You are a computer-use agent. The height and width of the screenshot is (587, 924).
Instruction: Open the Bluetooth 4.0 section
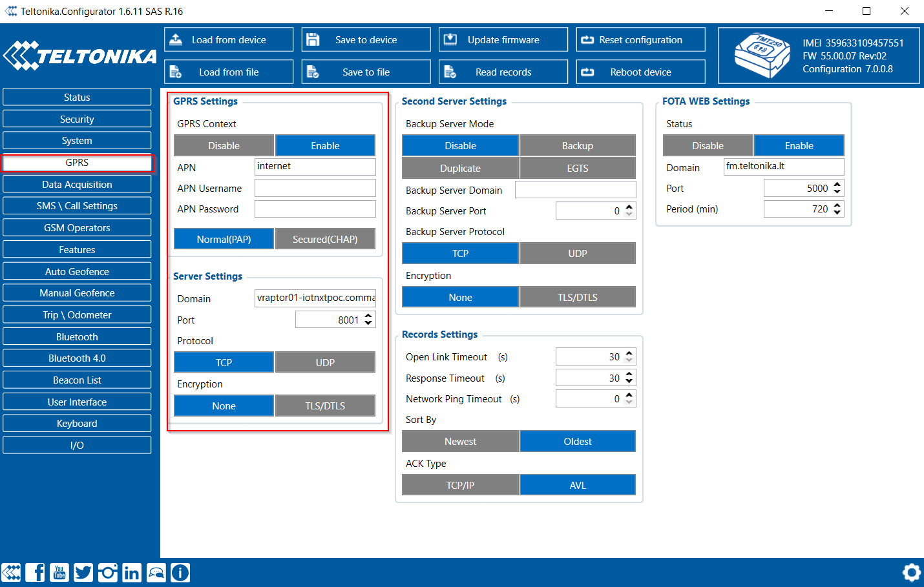click(x=77, y=358)
